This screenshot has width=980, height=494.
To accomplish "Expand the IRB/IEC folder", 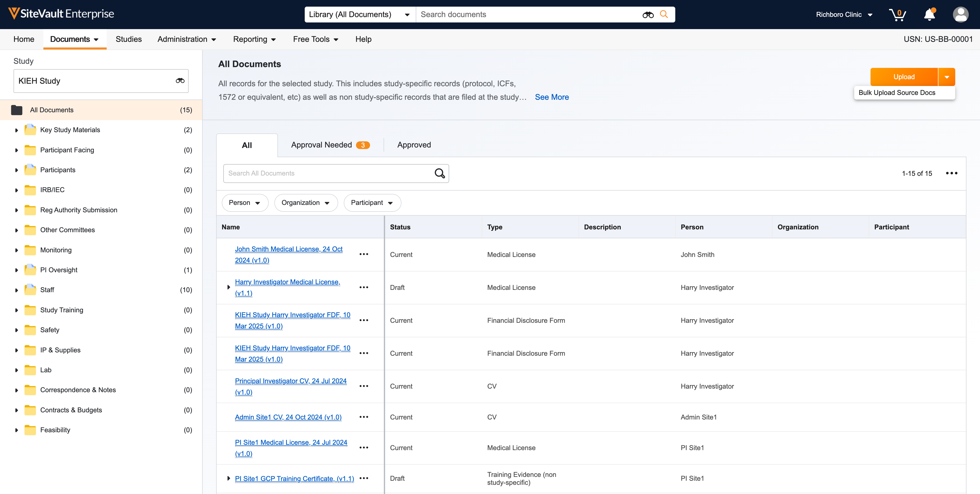I will 16,190.
